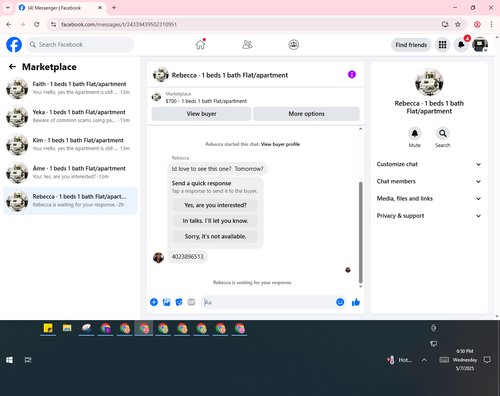Attach a file using the photo icon

(x=166, y=302)
